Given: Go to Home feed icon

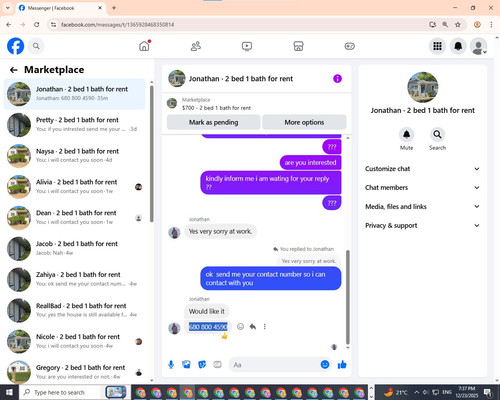Looking at the screenshot, I should [x=145, y=46].
